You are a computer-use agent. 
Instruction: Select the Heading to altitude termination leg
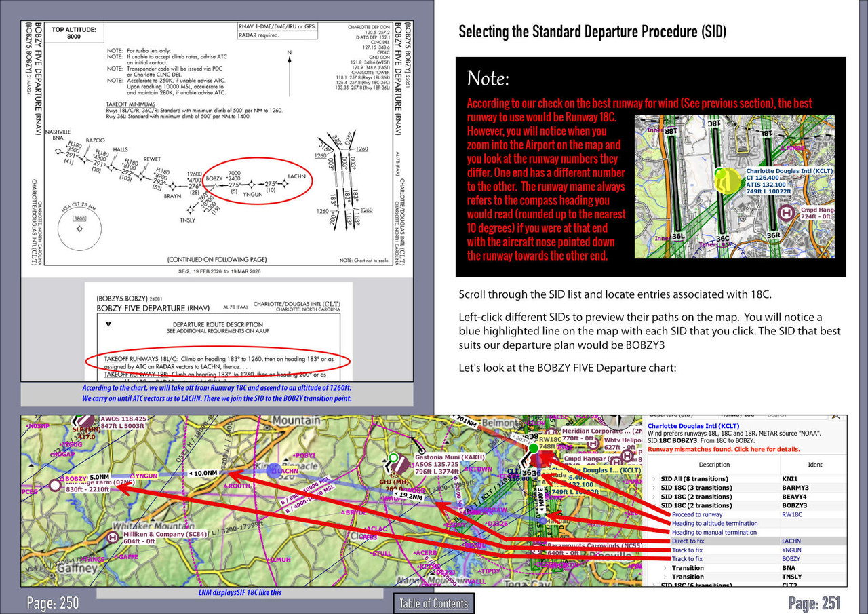[715, 523]
